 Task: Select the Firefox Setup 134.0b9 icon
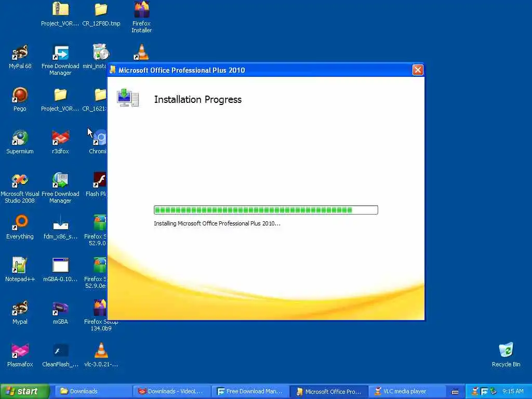100,308
